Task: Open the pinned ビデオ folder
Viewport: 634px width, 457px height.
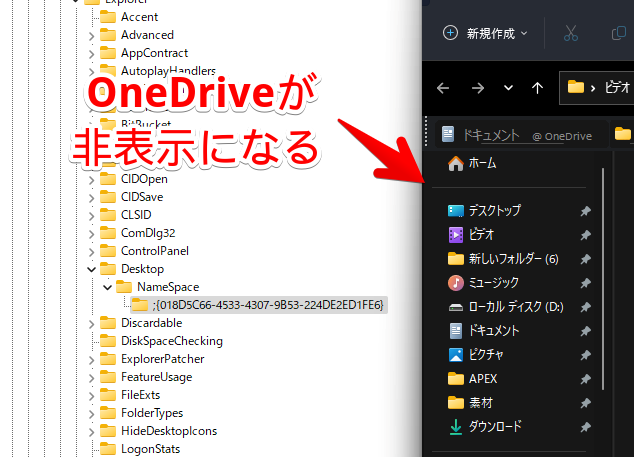Action: pyautogui.click(x=471, y=235)
